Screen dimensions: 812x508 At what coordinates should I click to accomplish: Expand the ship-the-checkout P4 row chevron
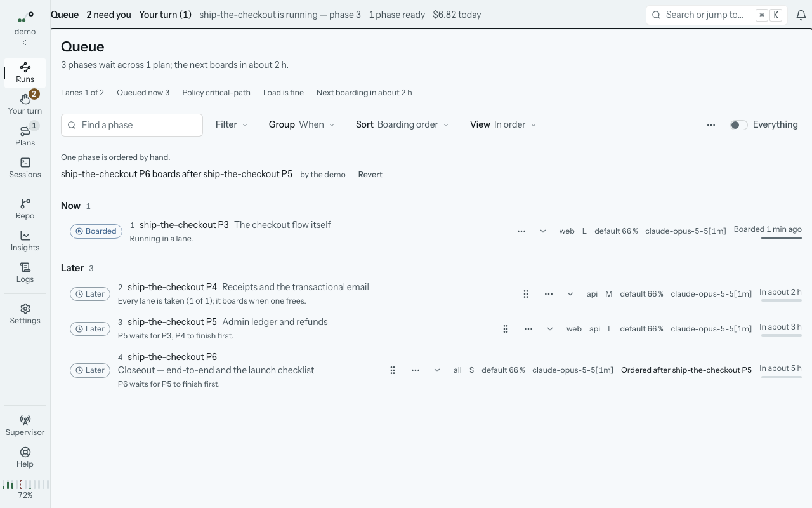(x=570, y=294)
